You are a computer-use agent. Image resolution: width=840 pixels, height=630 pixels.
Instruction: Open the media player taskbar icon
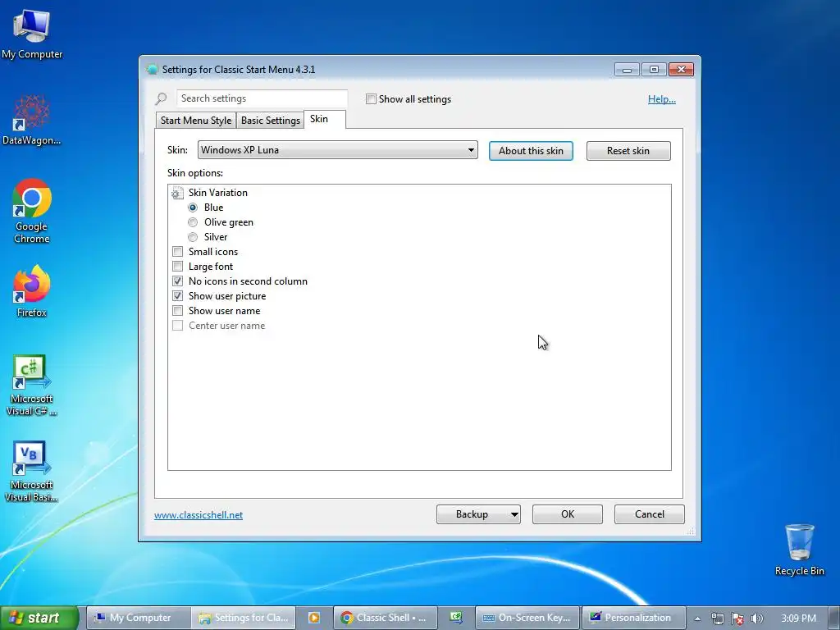click(314, 618)
